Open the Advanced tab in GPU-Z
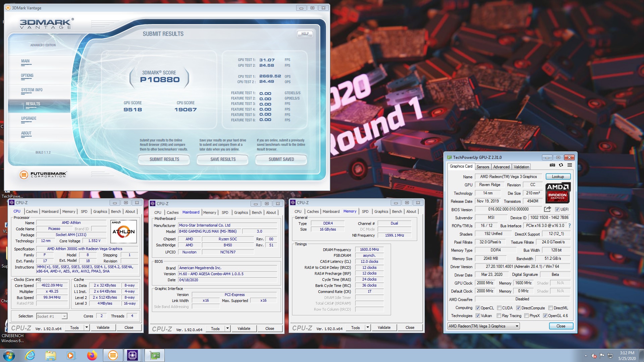 point(501,167)
